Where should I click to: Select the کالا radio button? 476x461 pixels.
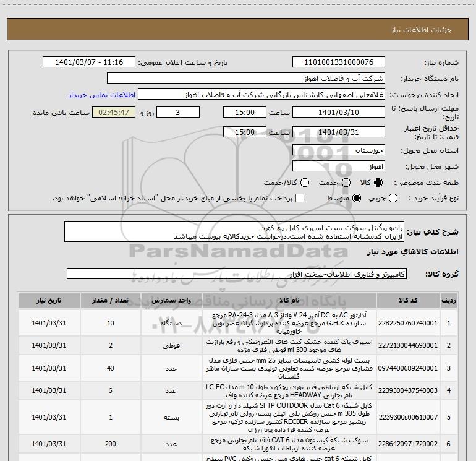pyautogui.click(x=378, y=183)
